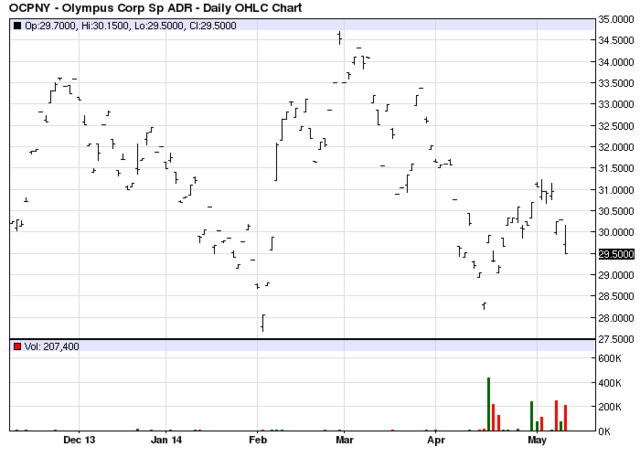This screenshot has width=640, height=468.
Task: Click the final price bar ending at 29.5
Action: click(565, 240)
